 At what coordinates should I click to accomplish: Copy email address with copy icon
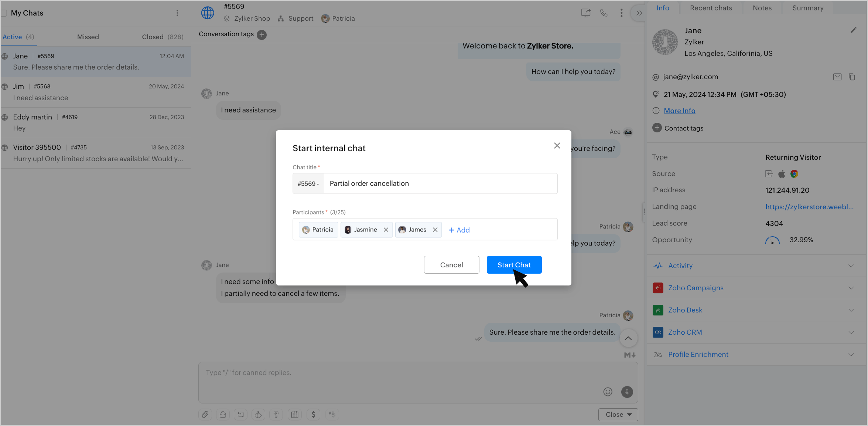coord(852,77)
